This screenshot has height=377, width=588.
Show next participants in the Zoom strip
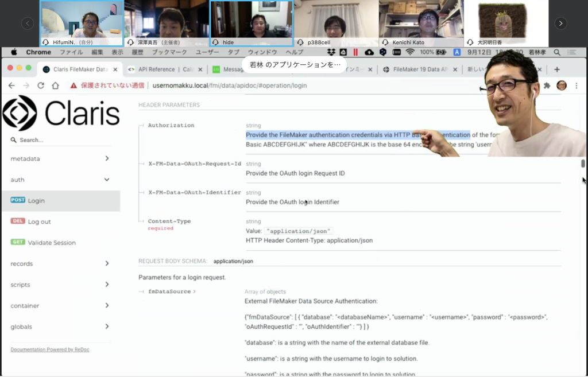560,23
